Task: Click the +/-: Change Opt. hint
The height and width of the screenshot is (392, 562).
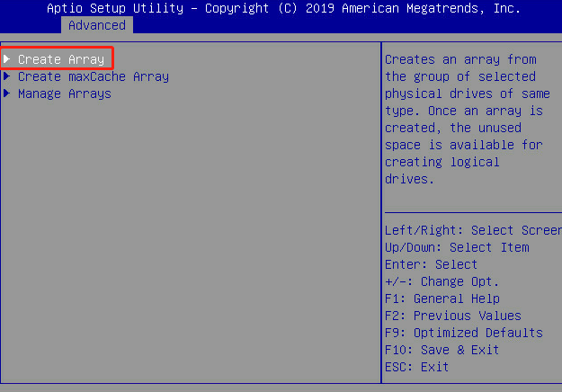Action: point(442,281)
